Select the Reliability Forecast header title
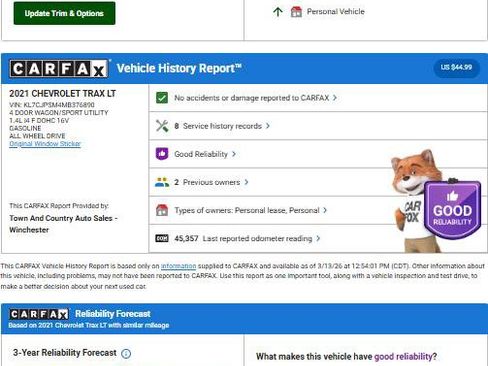Screen dimensions: 488x366 [x=113, y=314]
